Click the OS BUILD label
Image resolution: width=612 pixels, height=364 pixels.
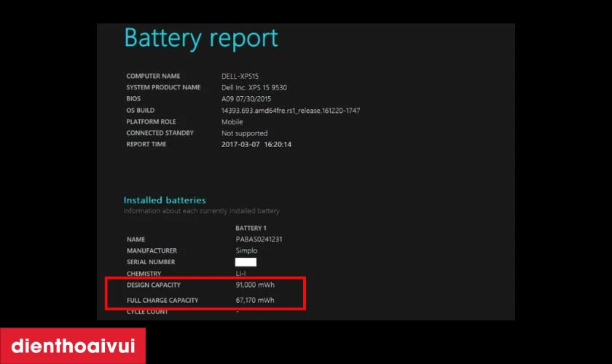tap(140, 111)
